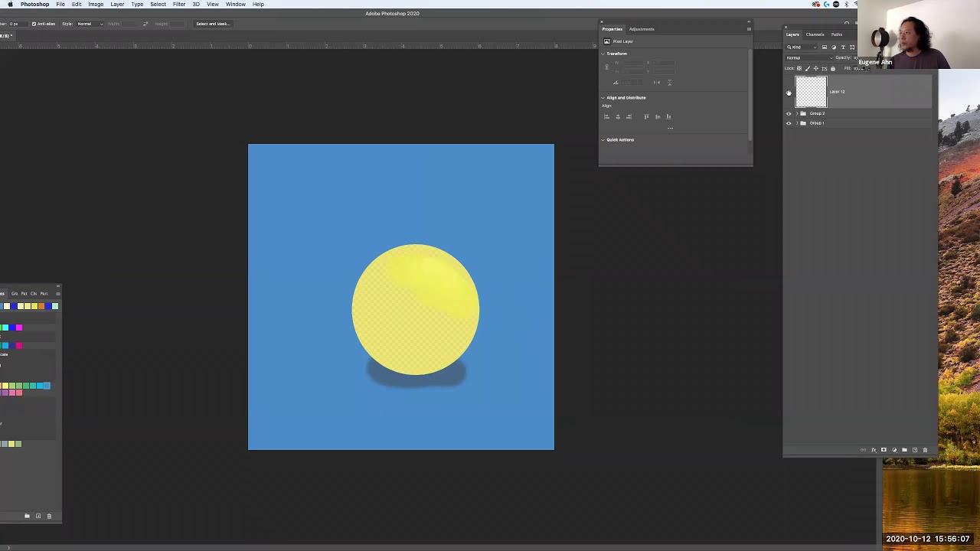Pick the magenta swatch in Swatches
This screenshot has height=551, width=980.
19,328
